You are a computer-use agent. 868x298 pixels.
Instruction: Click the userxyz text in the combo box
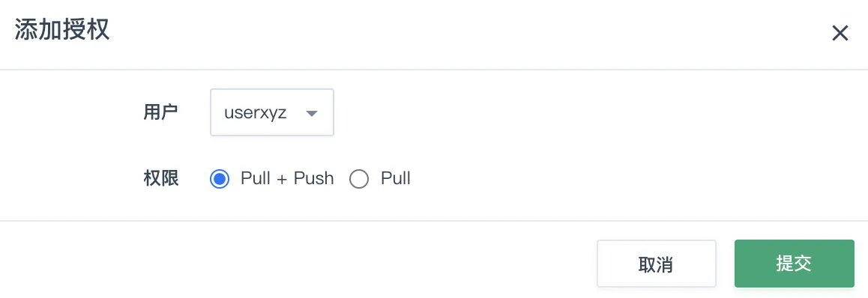255,113
